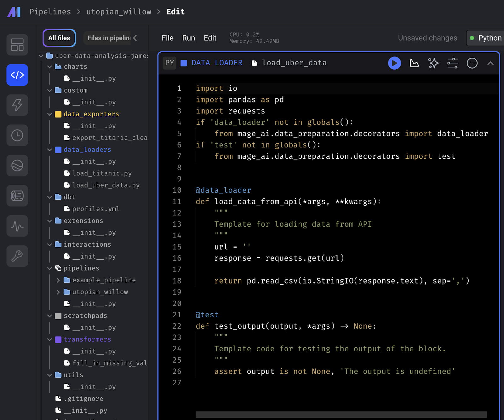Hide the file browser panel with arrow

(x=135, y=38)
